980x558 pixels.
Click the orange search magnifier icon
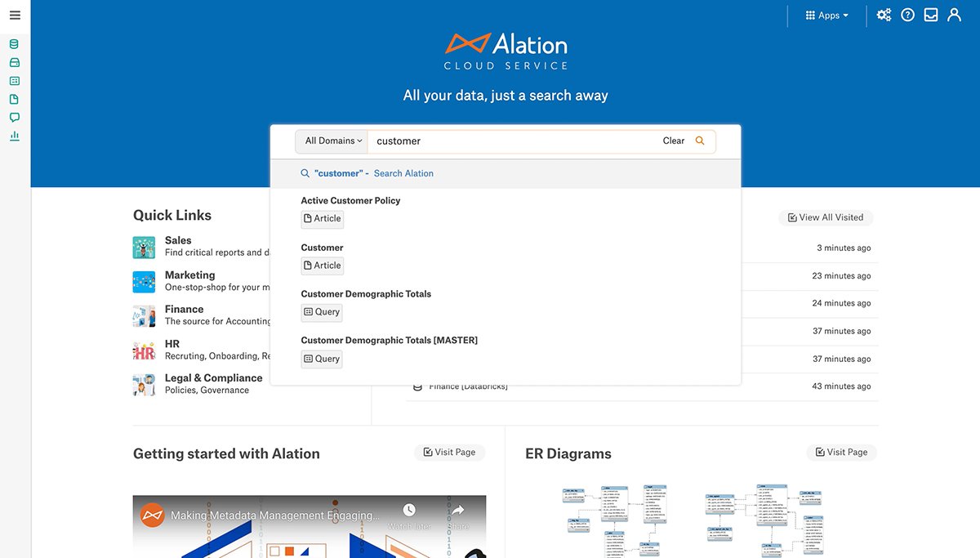pyautogui.click(x=700, y=141)
